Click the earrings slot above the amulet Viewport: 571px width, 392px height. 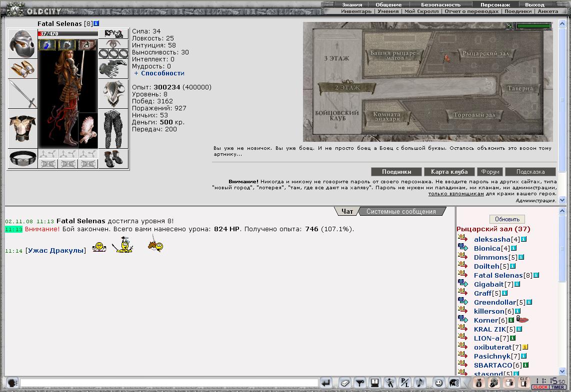click(113, 34)
